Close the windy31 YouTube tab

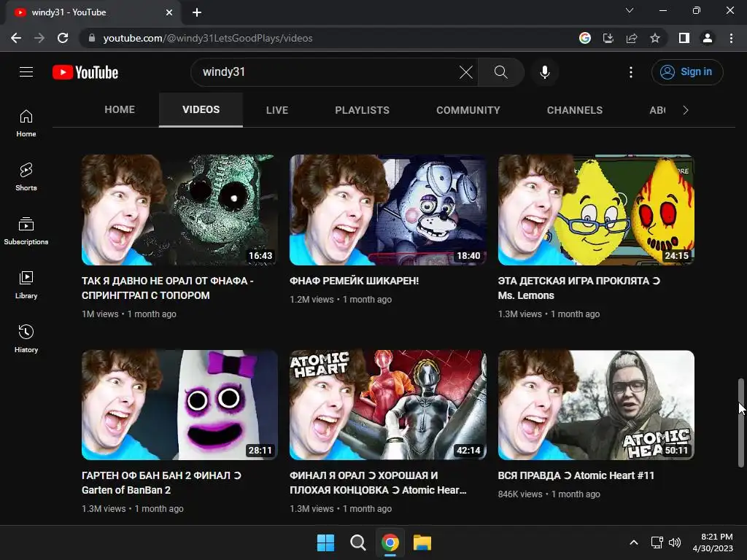click(x=169, y=12)
